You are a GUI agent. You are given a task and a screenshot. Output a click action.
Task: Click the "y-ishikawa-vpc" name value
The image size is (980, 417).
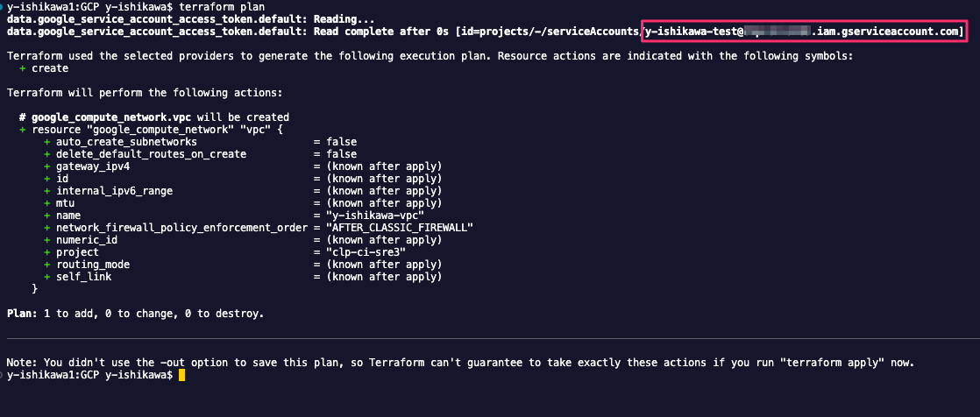point(375,215)
